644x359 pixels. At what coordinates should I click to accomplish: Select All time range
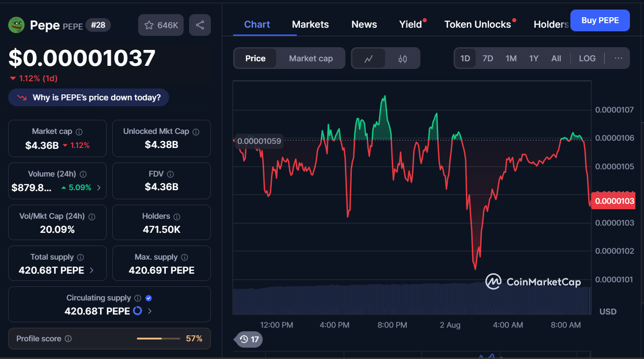point(556,59)
